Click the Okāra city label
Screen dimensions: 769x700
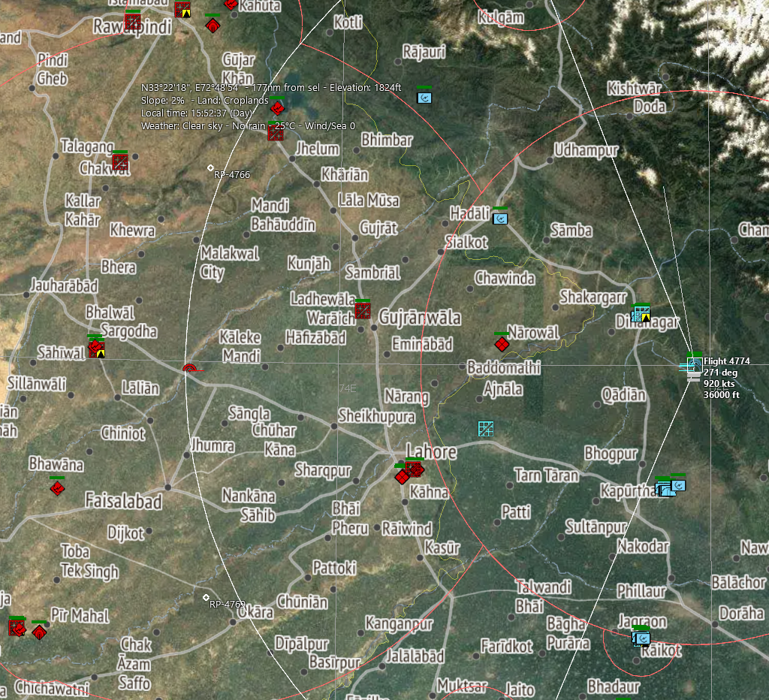coord(255,612)
